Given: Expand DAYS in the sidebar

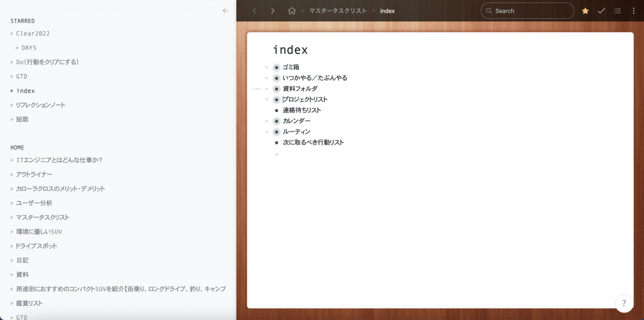Looking at the screenshot, I should [x=18, y=48].
